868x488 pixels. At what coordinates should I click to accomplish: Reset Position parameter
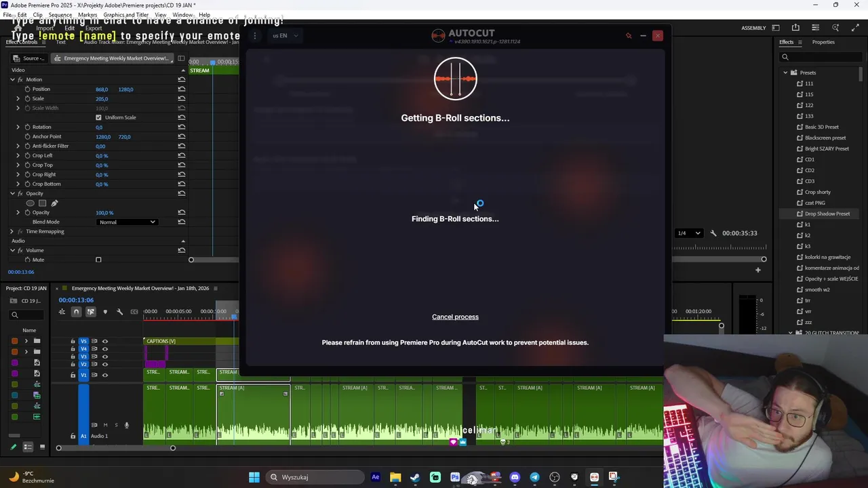point(182,89)
